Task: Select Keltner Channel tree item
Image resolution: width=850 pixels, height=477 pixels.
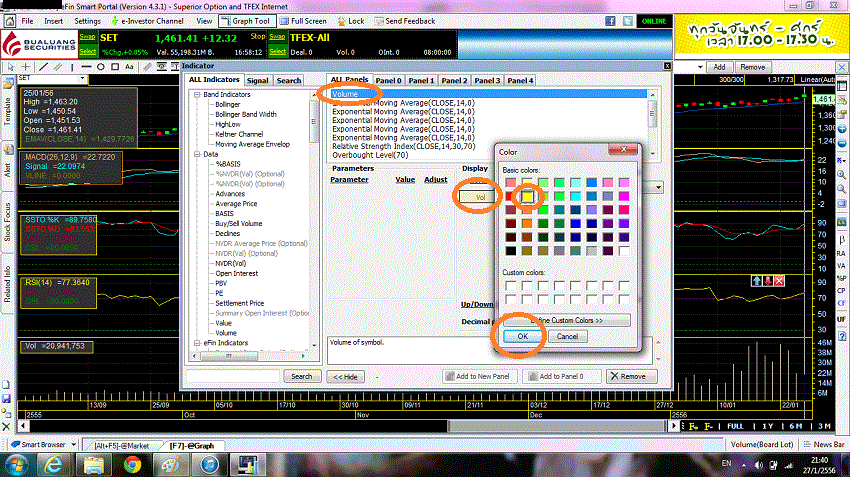Action: pyautogui.click(x=239, y=134)
